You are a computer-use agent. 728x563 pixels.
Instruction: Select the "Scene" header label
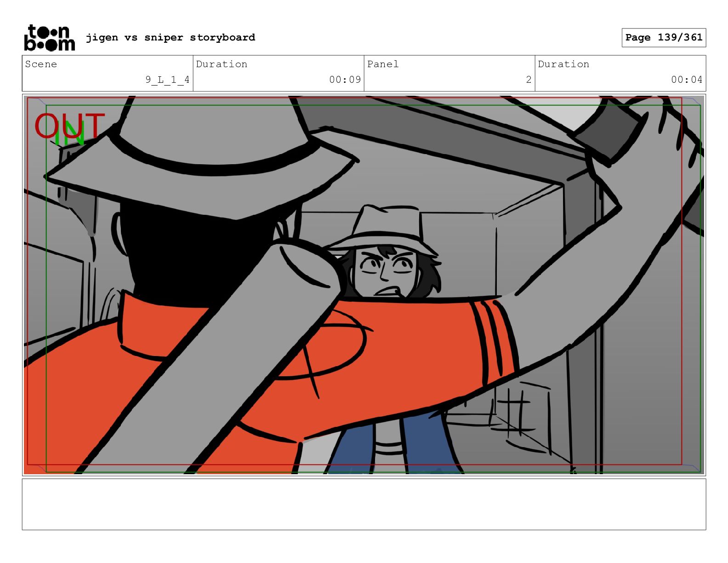[x=41, y=64]
